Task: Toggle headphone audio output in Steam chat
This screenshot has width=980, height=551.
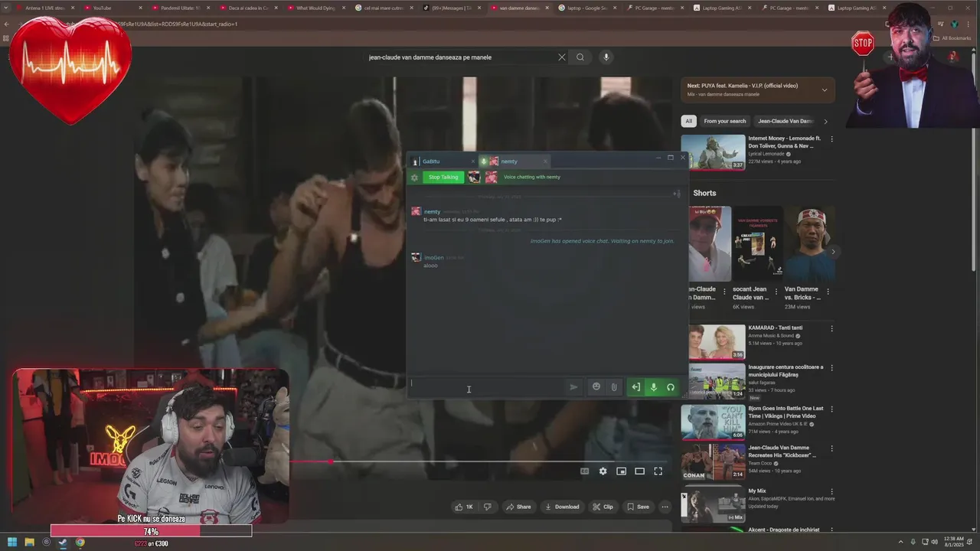Action: point(671,387)
